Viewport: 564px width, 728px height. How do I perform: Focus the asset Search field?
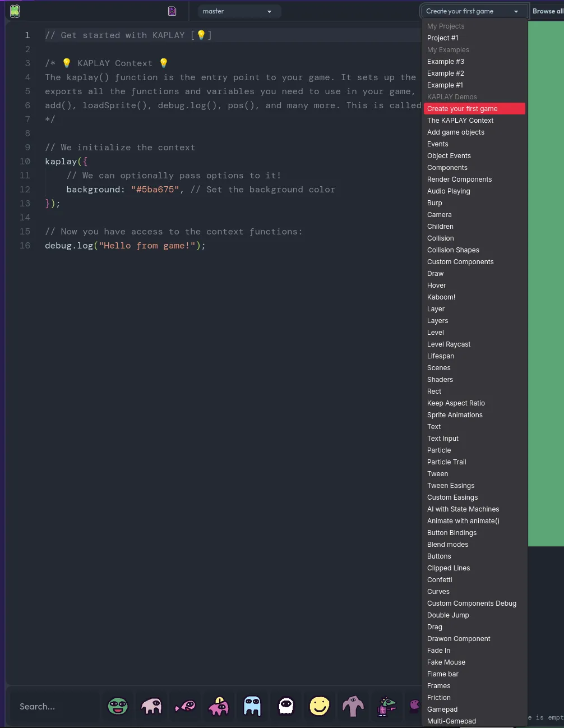[x=55, y=706]
